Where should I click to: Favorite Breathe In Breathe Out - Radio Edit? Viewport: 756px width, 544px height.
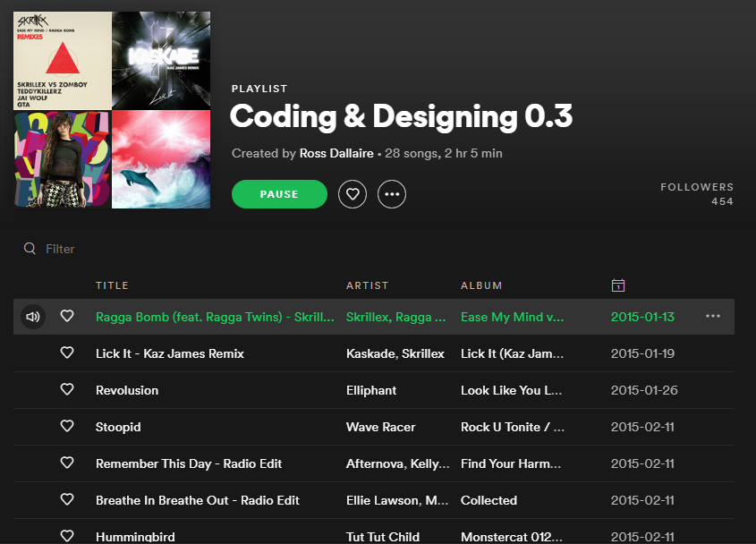pos(67,499)
